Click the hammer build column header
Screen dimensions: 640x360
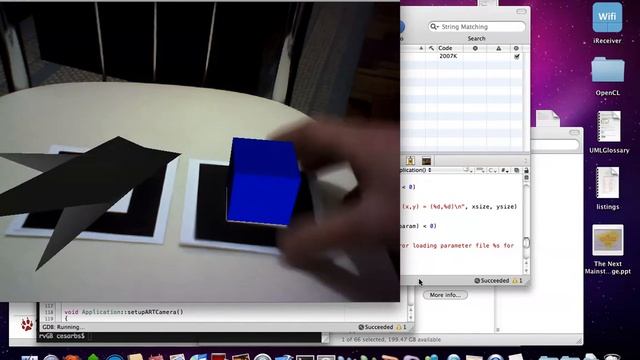point(431,48)
